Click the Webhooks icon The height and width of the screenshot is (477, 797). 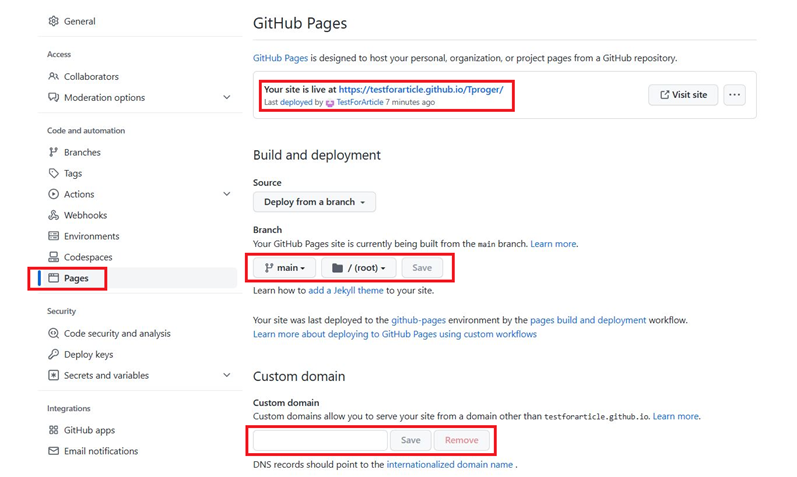(53, 215)
